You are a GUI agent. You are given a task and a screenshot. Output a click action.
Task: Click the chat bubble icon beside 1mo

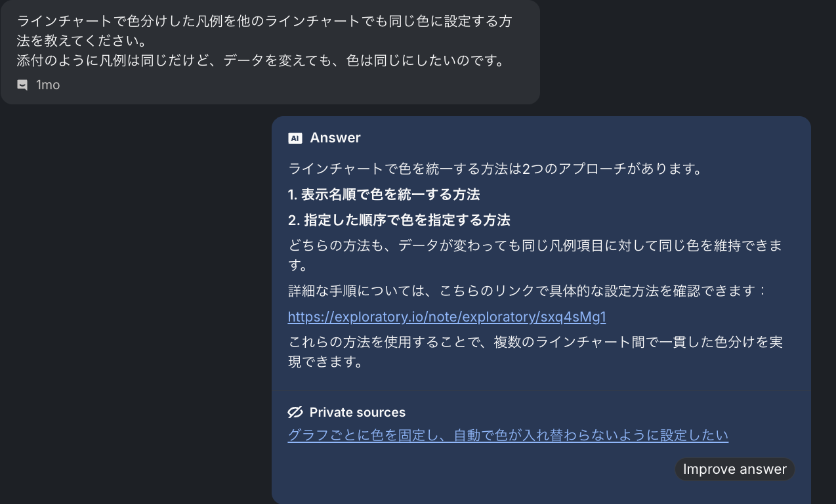[x=22, y=85]
